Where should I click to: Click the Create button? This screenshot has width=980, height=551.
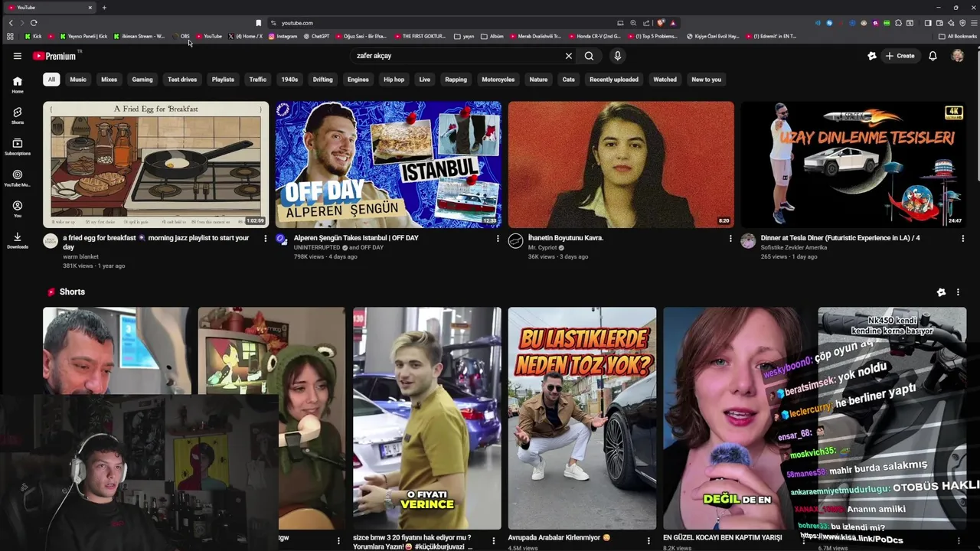900,56
